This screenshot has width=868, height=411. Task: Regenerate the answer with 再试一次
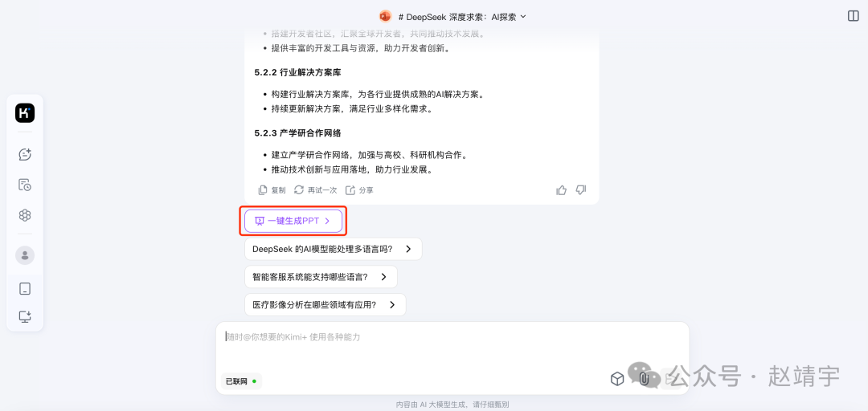[x=316, y=190]
